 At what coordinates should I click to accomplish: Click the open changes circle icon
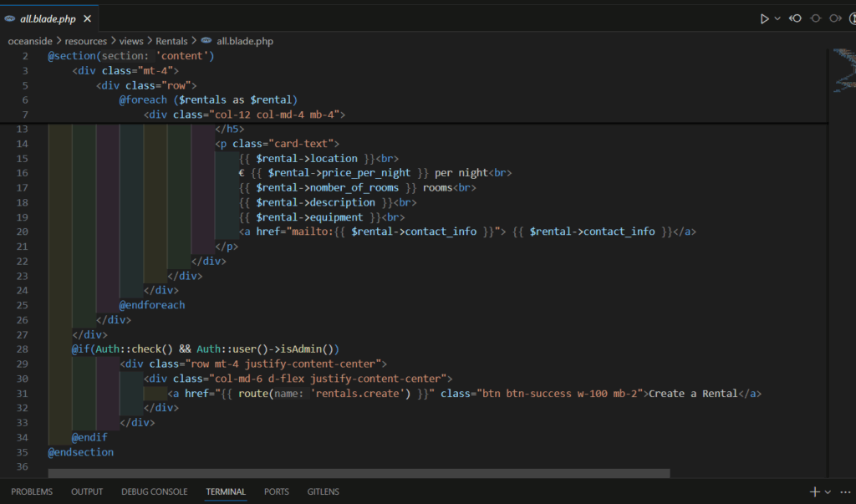click(816, 18)
